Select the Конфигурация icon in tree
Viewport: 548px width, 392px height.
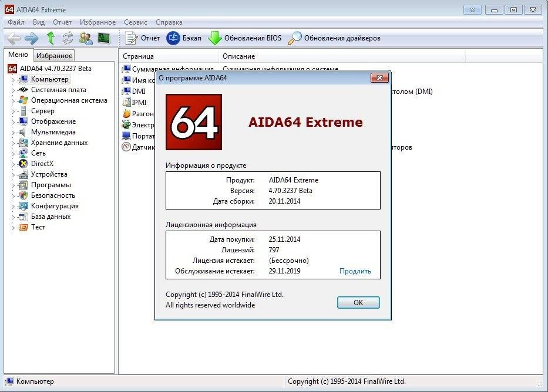pyautogui.click(x=23, y=206)
